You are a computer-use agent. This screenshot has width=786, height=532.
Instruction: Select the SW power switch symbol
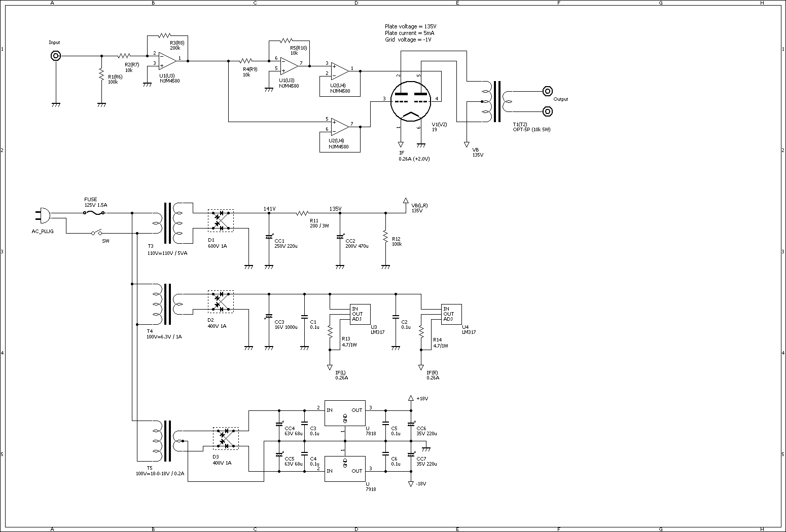tap(96, 233)
